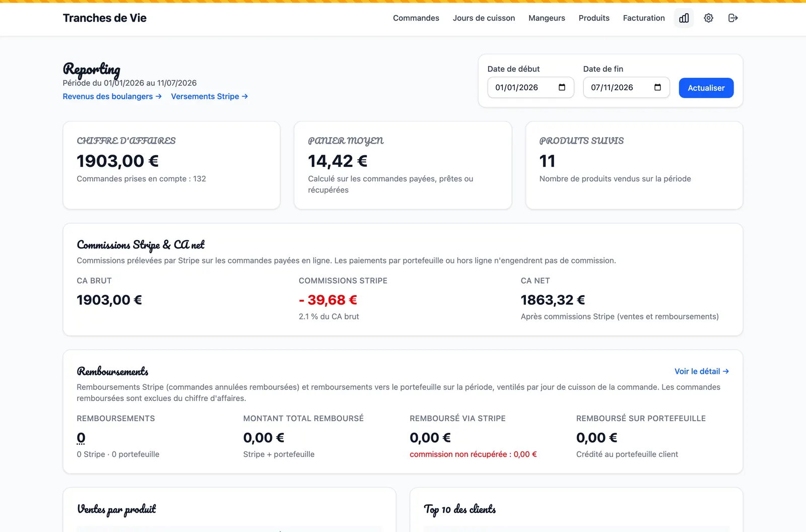
Task: Click the Produits suivis value 11
Action: 548,161
